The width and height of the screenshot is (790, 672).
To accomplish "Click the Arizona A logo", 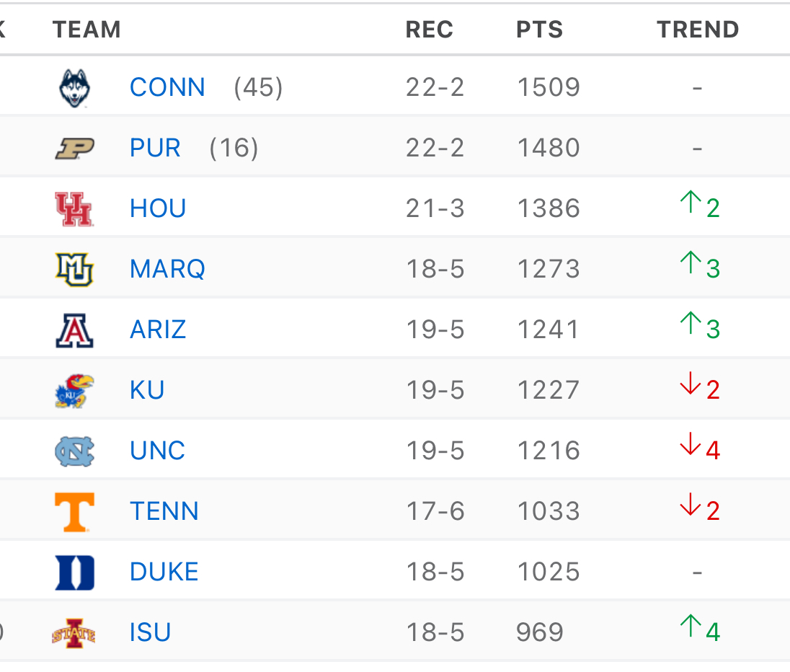I will click(x=74, y=331).
